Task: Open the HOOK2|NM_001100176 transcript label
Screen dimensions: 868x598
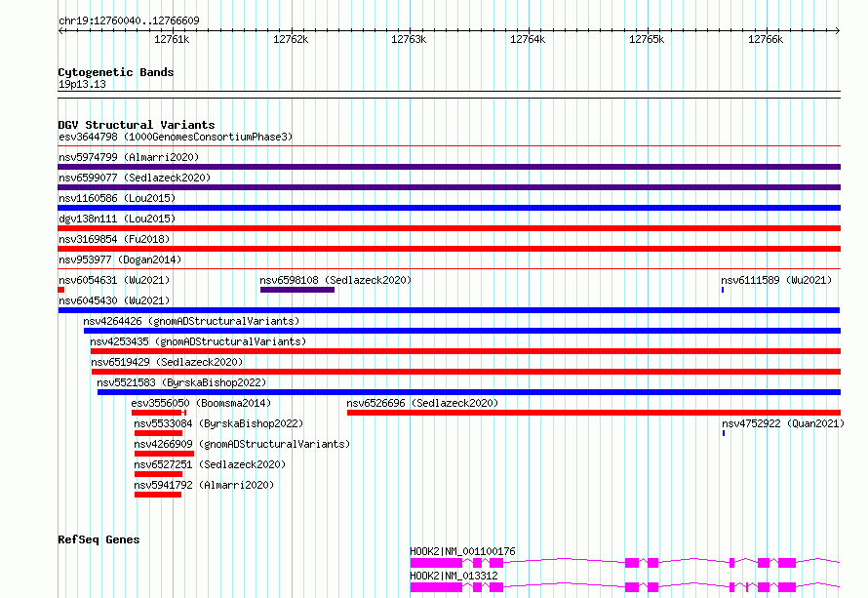Action: click(462, 551)
